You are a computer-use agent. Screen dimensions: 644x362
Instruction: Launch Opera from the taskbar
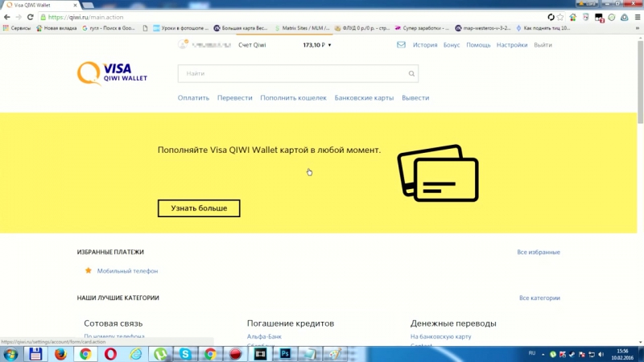pos(110,354)
